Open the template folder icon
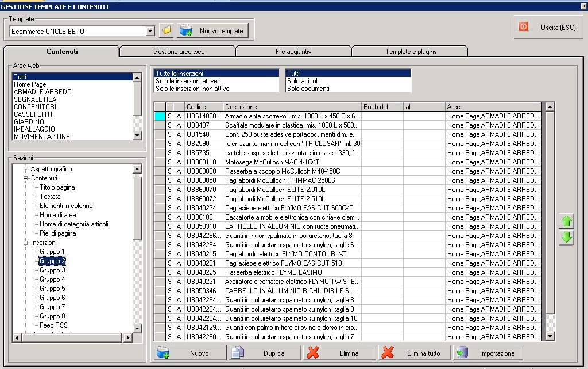 [x=166, y=30]
